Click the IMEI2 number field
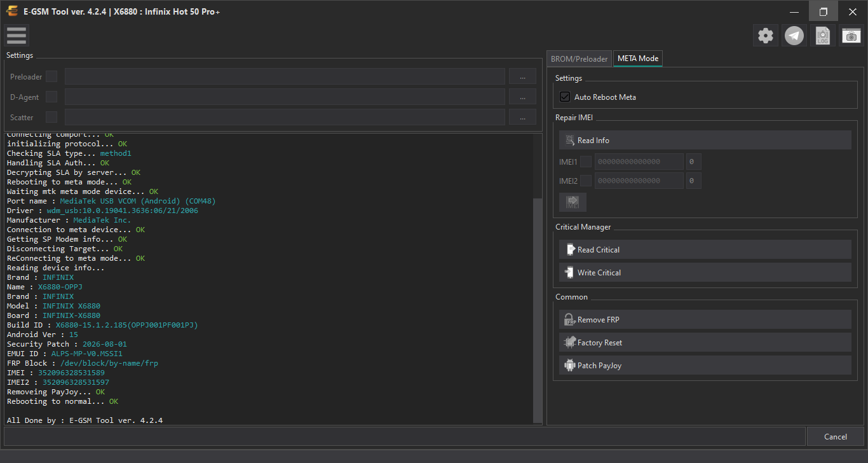The image size is (868, 463). [x=639, y=181]
